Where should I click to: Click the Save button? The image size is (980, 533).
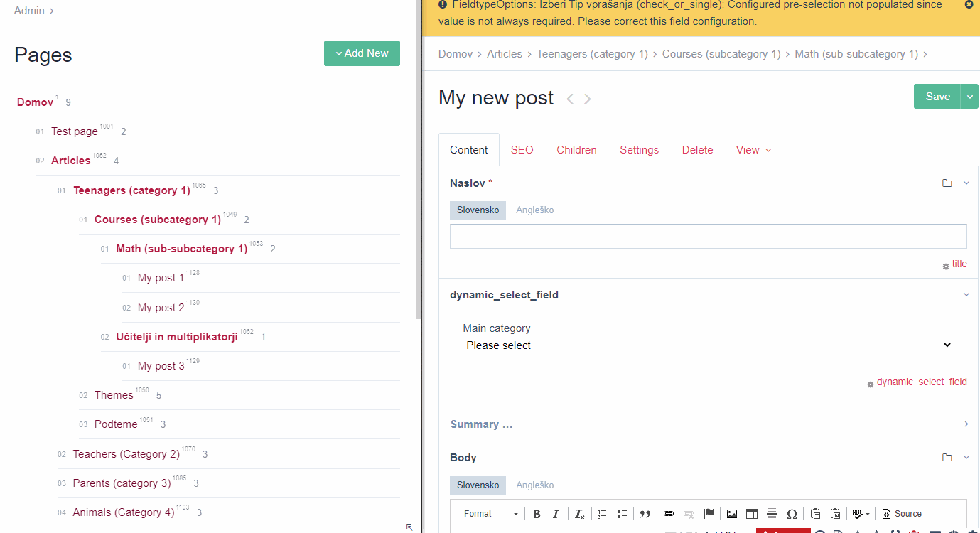click(937, 97)
